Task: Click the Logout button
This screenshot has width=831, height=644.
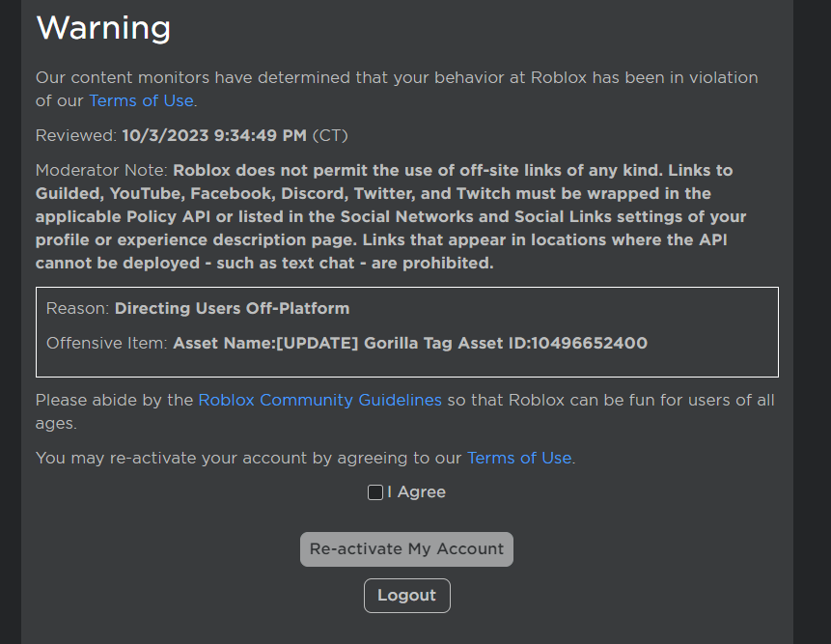Action: (x=407, y=595)
